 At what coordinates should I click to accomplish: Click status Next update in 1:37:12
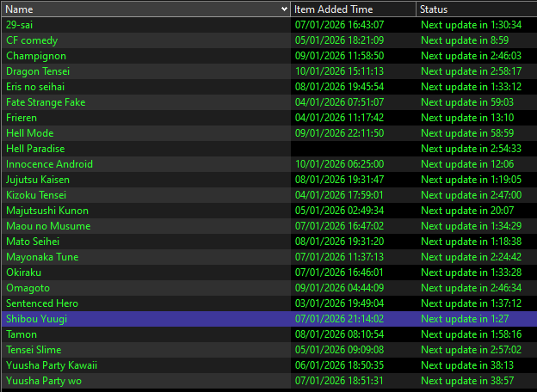coord(472,303)
